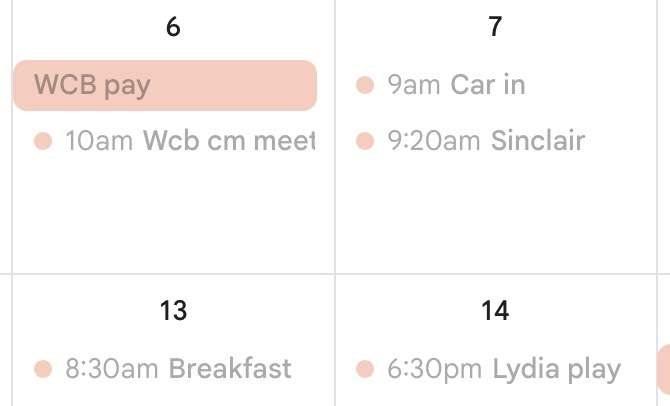
Task: Click blank space in day 14 cell beside the date number
Action: (x=585, y=311)
